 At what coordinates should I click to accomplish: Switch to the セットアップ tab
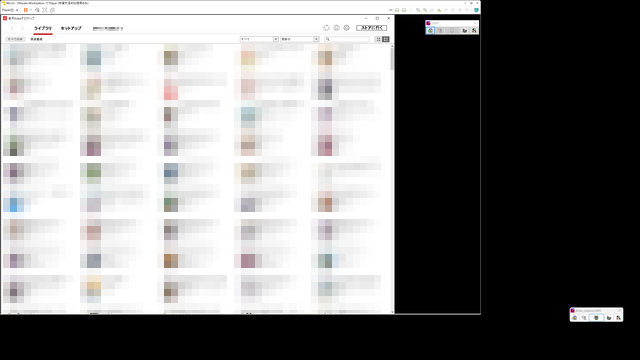tap(71, 28)
